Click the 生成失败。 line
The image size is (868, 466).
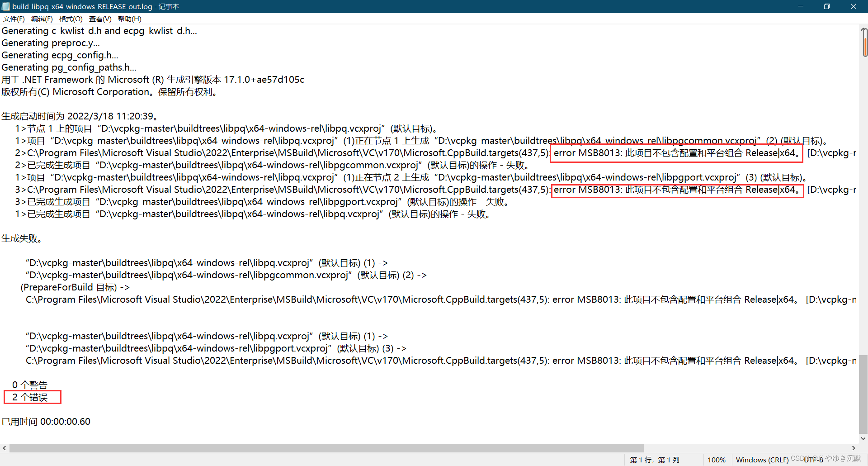click(x=23, y=238)
